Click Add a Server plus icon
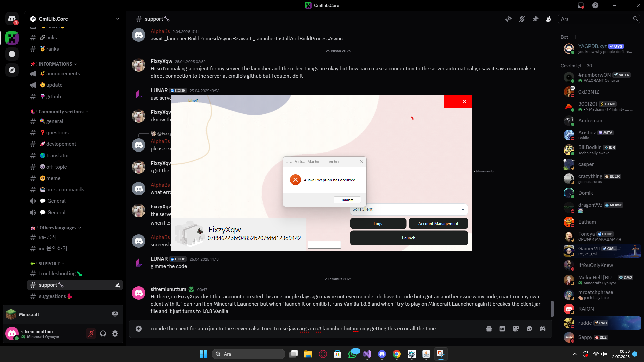 point(12,54)
